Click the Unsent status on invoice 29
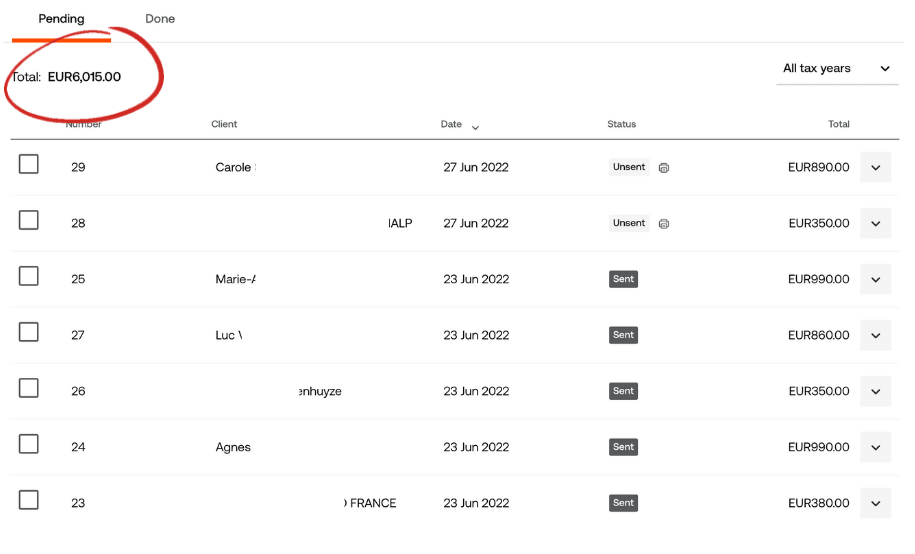Image resolution: width=915 pixels, height=554 pixels. coord(629,167)
